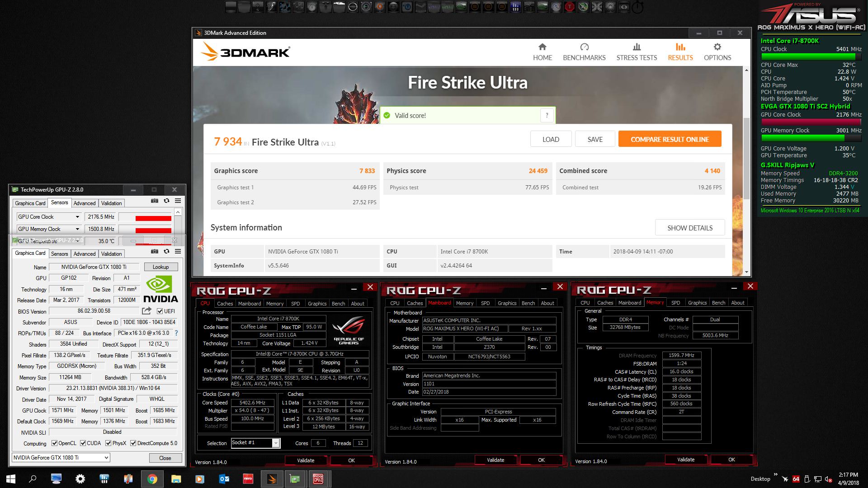Click Compare Result Online button
Screen dimensions: 868x488
click(x=670, y=139)
